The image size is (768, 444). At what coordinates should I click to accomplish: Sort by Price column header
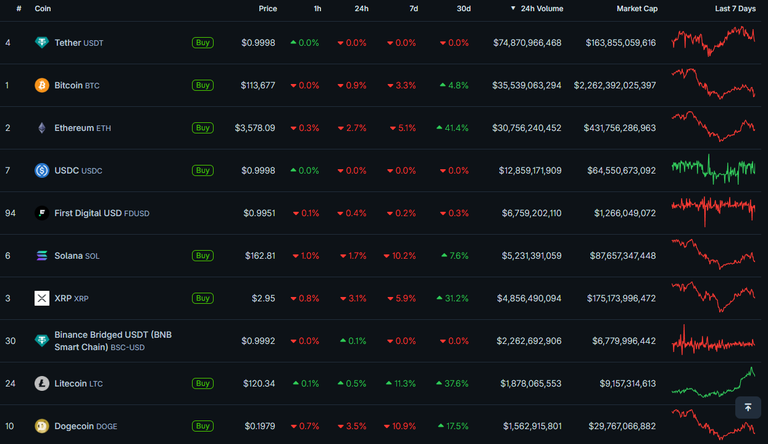pos(267,8)
